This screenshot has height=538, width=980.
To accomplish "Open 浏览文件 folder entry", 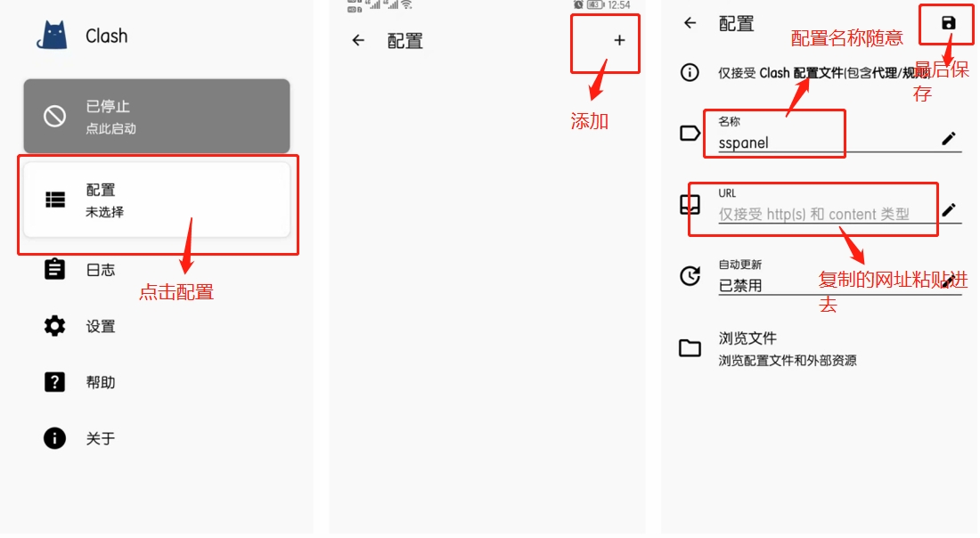I will (820, 348).
